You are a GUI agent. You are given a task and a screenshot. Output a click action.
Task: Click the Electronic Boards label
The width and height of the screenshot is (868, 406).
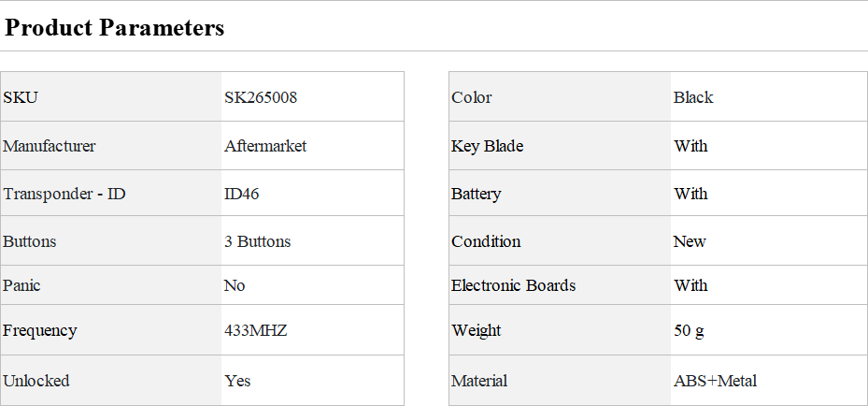tap(514, 285)
